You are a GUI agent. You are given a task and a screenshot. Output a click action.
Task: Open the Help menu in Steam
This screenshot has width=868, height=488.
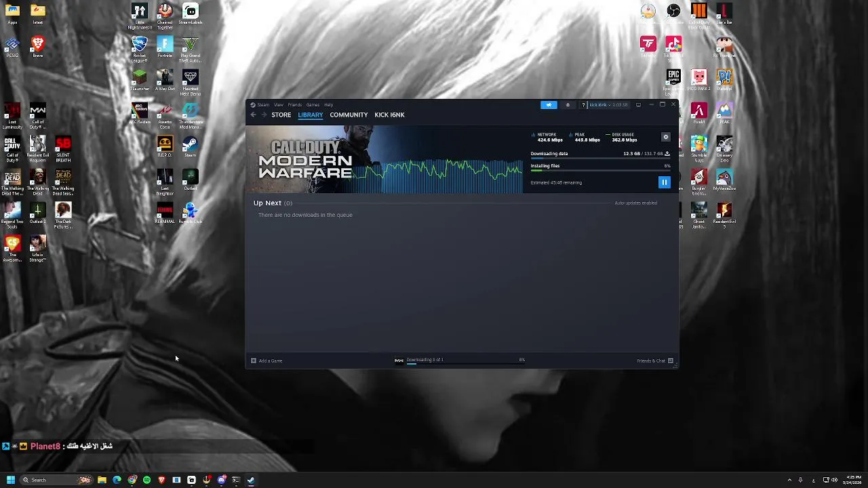point(328,105)
